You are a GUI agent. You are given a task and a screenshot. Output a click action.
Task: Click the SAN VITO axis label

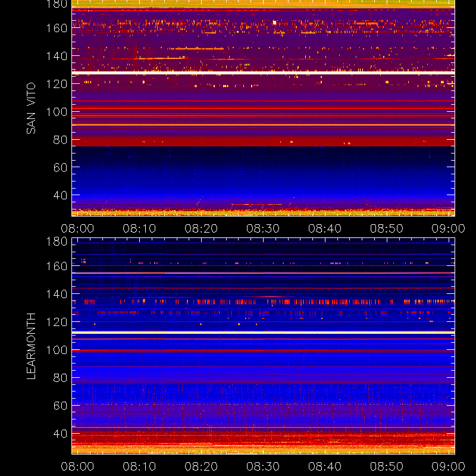(31, 108)
